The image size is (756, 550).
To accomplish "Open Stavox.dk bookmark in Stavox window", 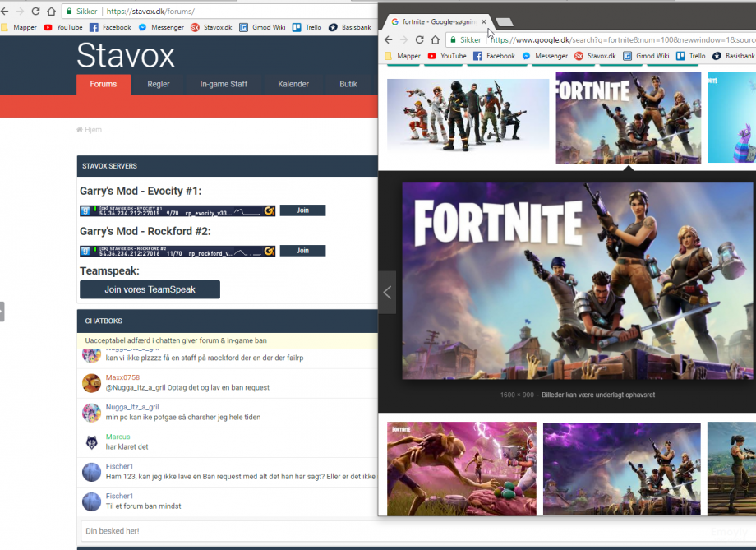I will (211, 27).
